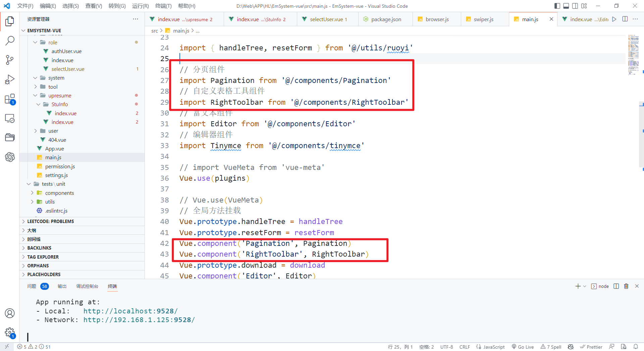Image resolution: width=644 pixels, height=351 pixels.
Task: Open the Extensions view
Action: [x=10, y=99]
